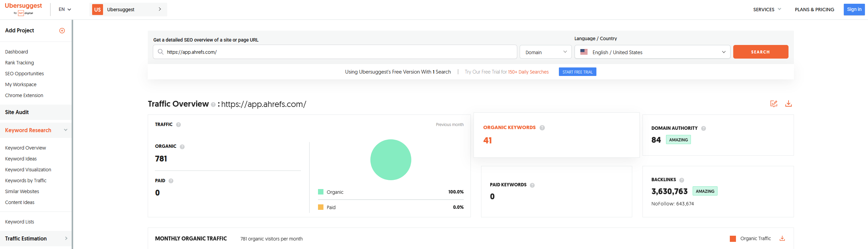Go to SEO Opportunities
This screenshot has height=249, width=868.
(25, 74)
